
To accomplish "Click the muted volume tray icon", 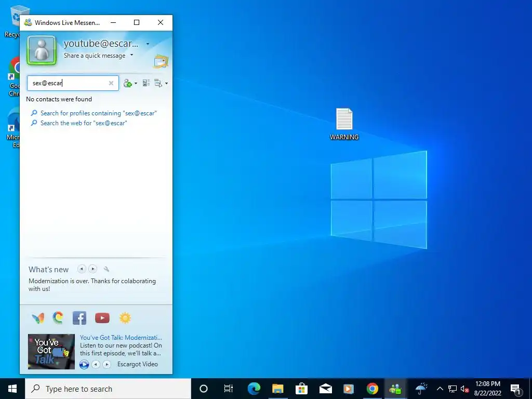I will coord(464,389).
